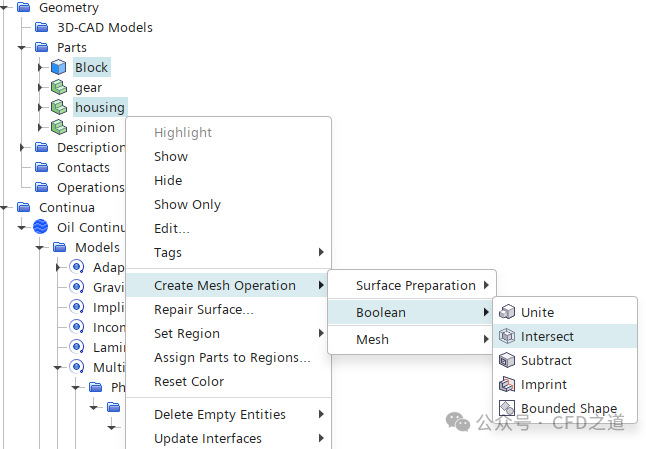Click the Unite boolean icon
This screenshot has height=449, width=646.
tap(508, 312)
